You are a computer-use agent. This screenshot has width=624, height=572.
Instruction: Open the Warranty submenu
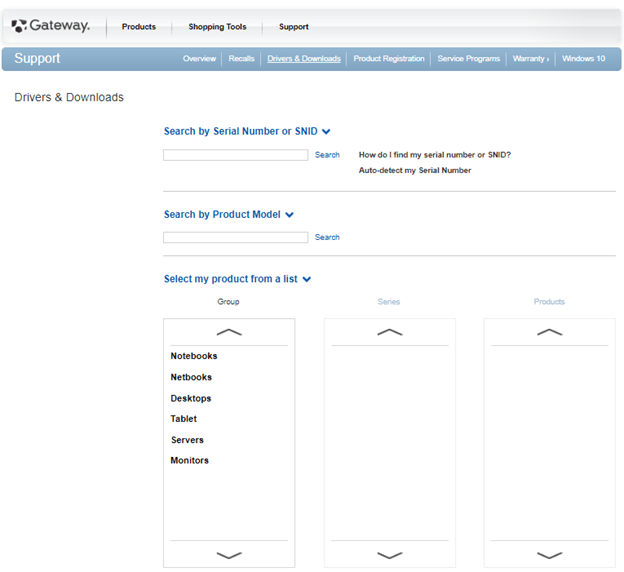[530, 59]
